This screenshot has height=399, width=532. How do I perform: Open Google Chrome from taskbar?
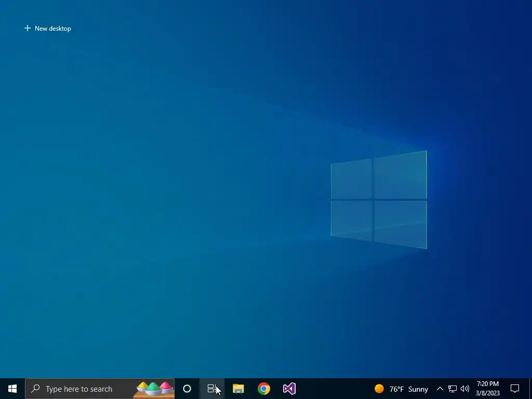pyautogui.click(x=263, y=389)
